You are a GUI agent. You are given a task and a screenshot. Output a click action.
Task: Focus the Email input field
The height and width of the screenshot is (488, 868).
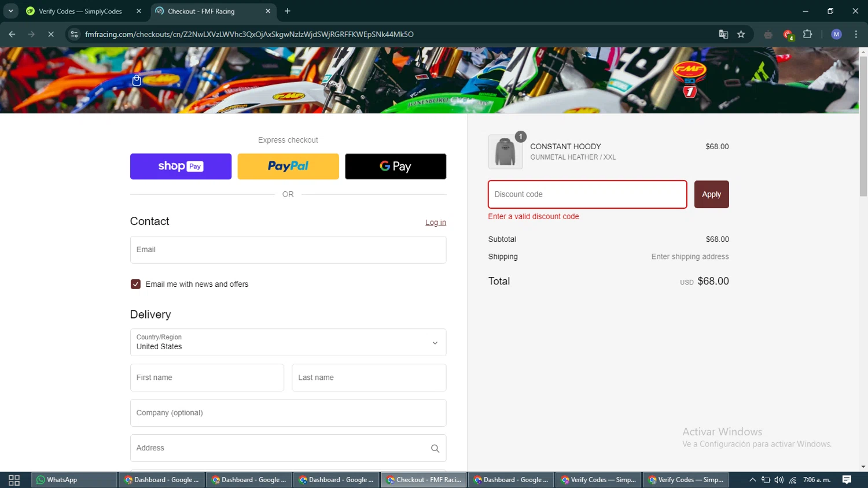tap(288, 250)
